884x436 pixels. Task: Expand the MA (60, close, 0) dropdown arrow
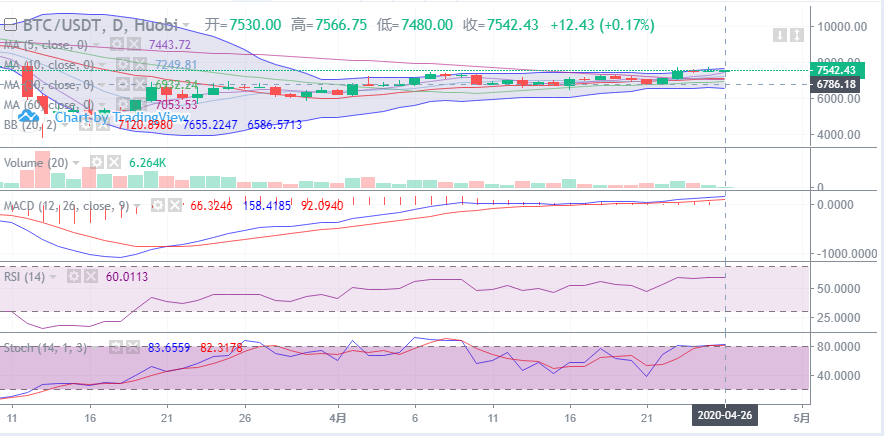click(x=104, y=105)
